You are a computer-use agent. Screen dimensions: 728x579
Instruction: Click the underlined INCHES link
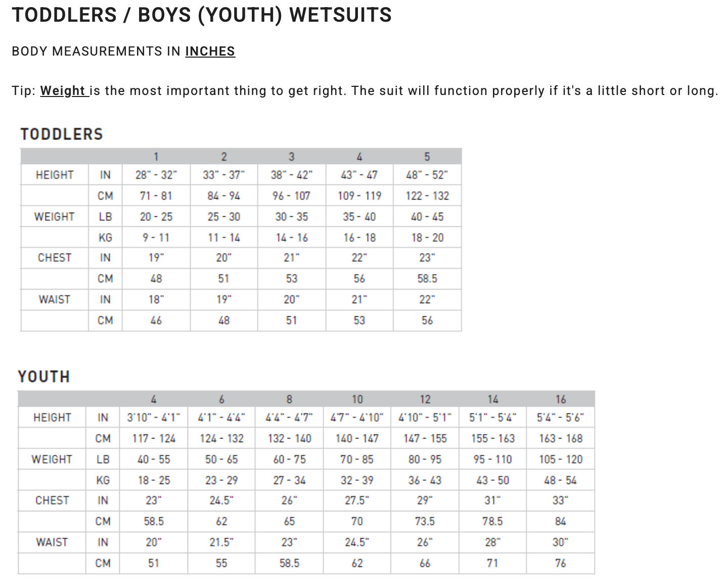coord(210,52)
